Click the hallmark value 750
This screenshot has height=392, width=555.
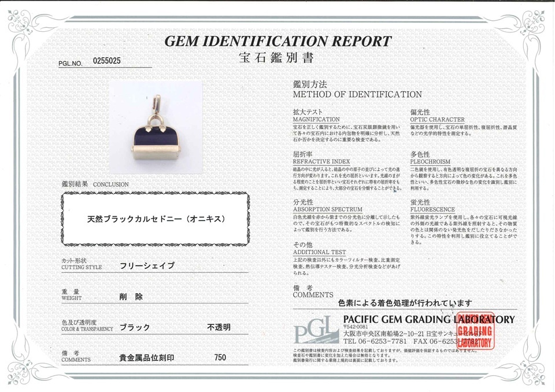[220, 357]
